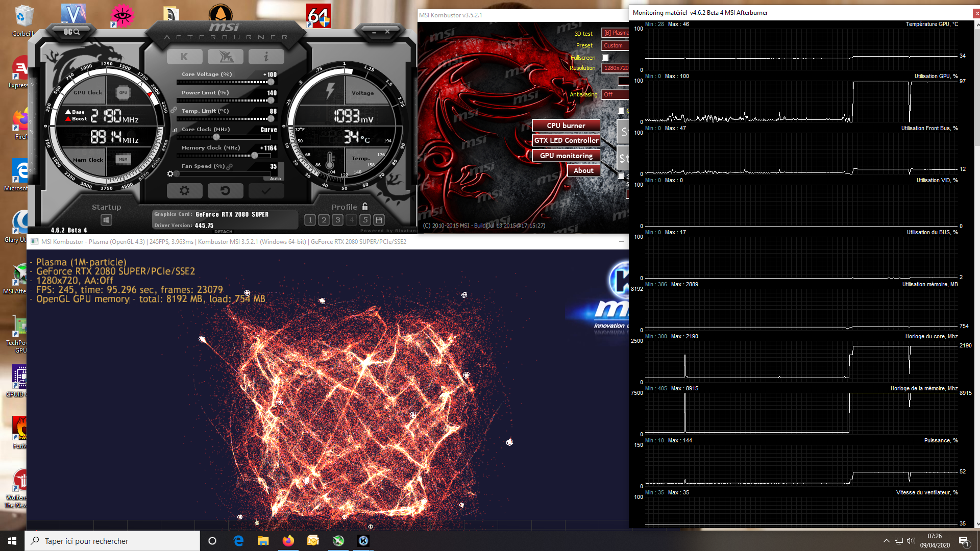Save current settings to profile
The height and width of the screenshot is (551, 980).
coord(379,220)
